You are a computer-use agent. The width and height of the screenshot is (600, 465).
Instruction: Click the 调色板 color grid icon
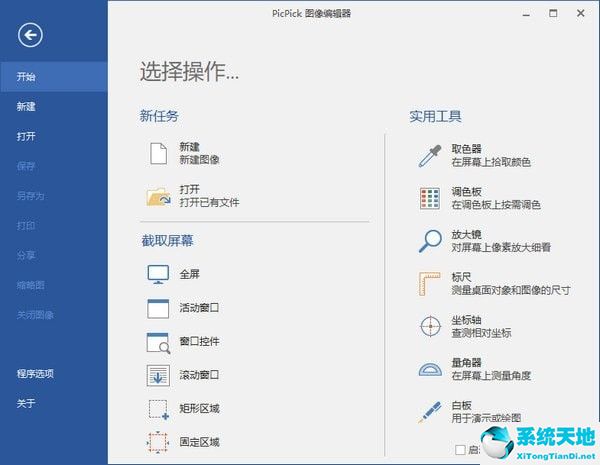coord(430,198)
